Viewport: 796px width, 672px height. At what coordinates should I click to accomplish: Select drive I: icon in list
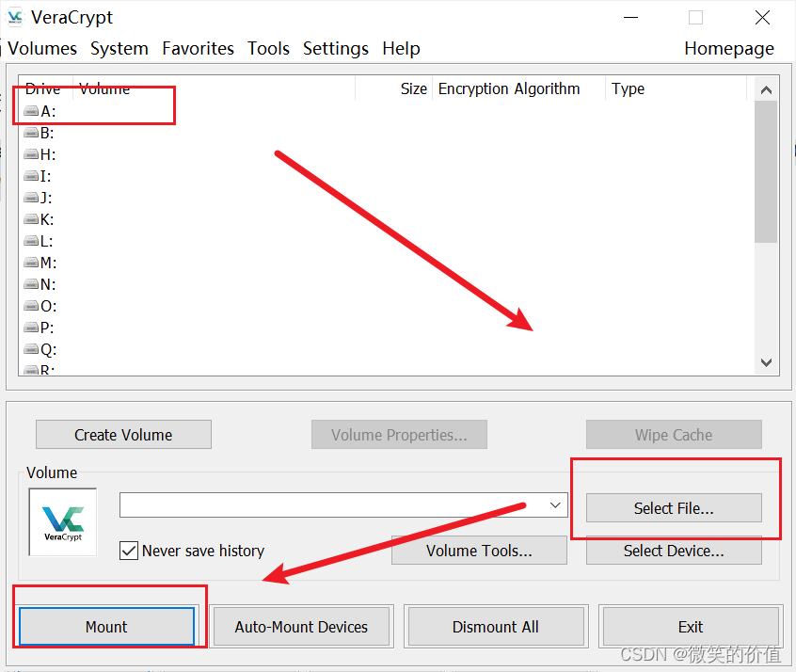(x=31, y=176)
